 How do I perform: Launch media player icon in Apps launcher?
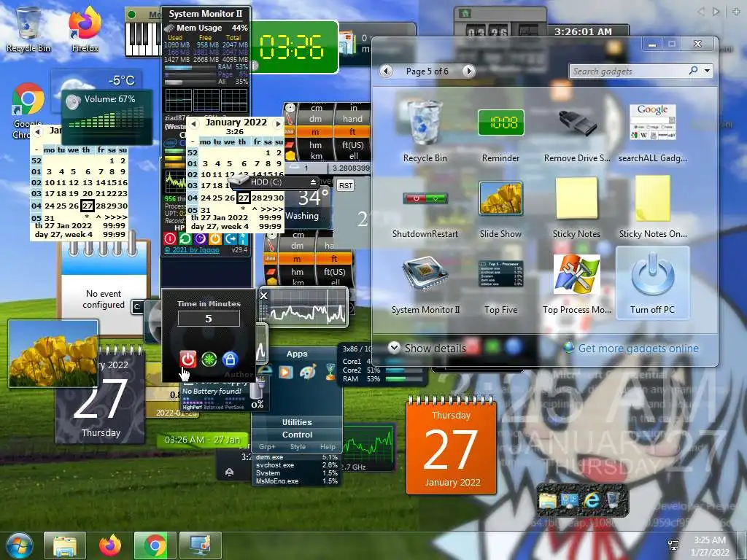tap(286, 372)
